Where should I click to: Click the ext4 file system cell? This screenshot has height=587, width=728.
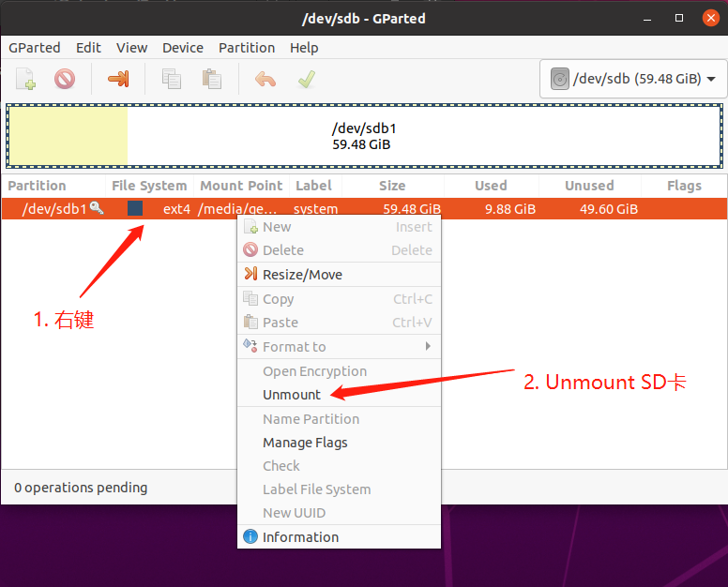click(x=176, y=209)
